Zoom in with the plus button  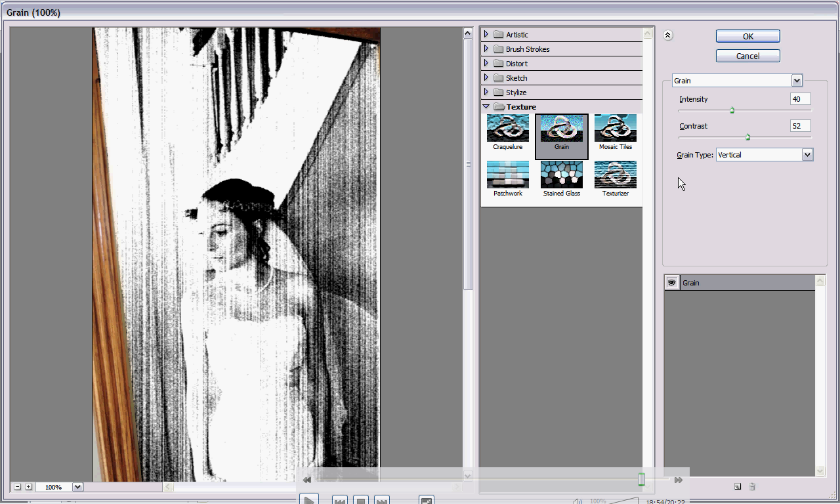(28, 487)
